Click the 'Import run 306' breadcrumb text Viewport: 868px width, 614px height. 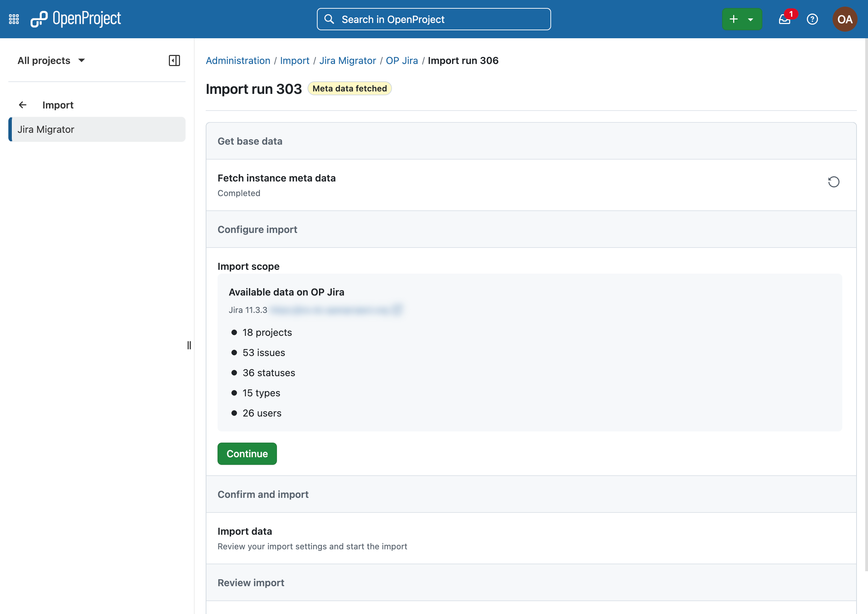463,60
